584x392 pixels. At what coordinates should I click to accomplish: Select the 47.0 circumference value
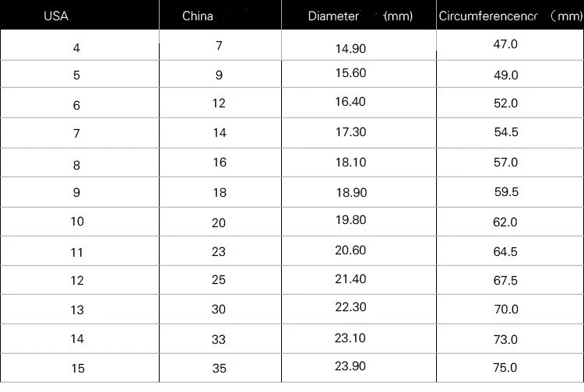point(505,44)
